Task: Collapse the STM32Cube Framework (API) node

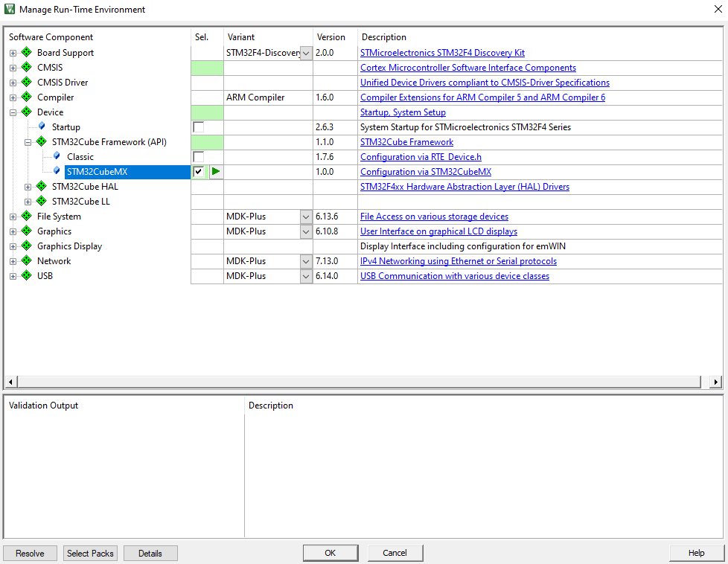Action: [x=28, y=142]
